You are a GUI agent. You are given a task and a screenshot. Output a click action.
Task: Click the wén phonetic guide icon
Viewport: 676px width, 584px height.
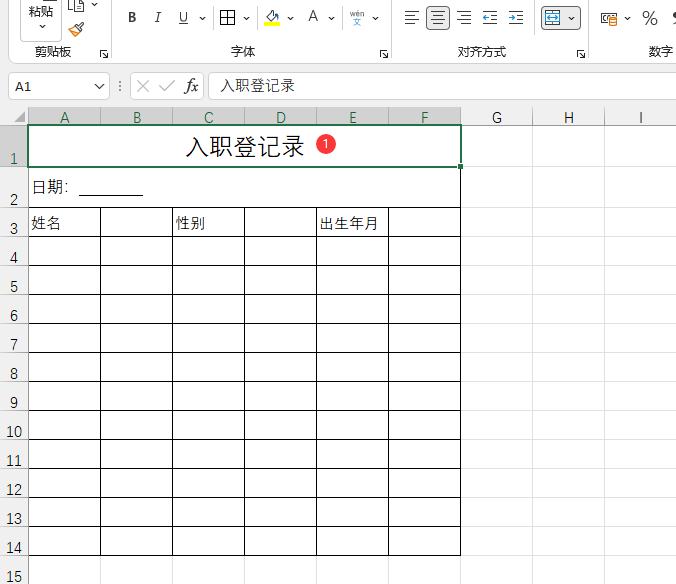357,18
